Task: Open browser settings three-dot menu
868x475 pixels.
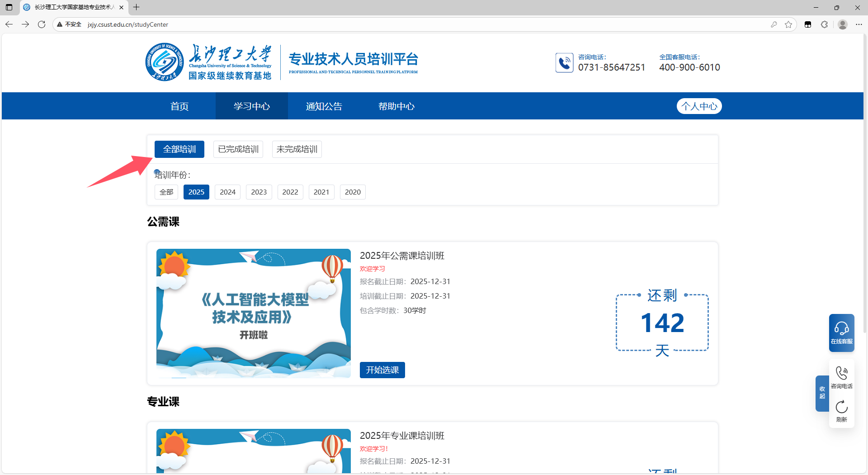Action: tap(859, 24)
